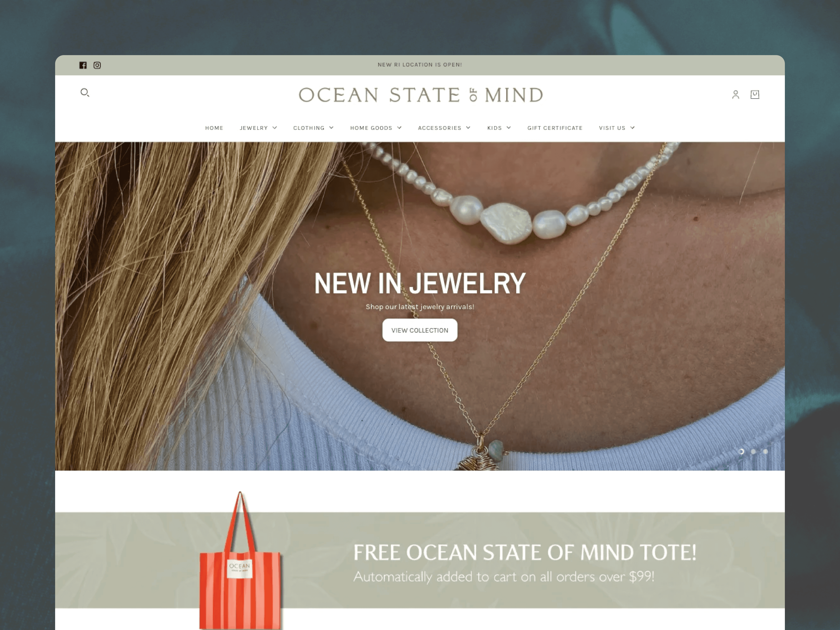
Task: Go to the Home menu item
Action: [x=214, y=128]
